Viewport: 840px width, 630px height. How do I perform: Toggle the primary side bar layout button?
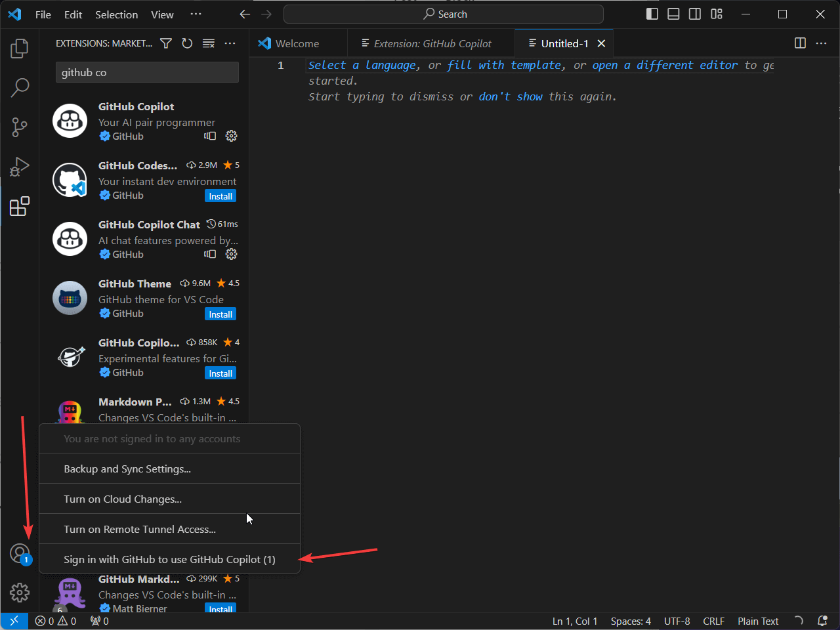652,14
